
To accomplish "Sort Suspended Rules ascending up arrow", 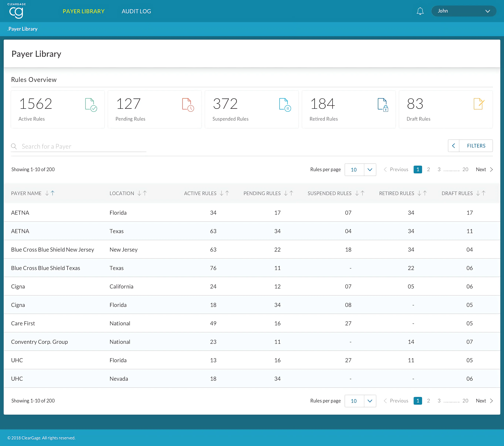I will click(x=363, y=193).
